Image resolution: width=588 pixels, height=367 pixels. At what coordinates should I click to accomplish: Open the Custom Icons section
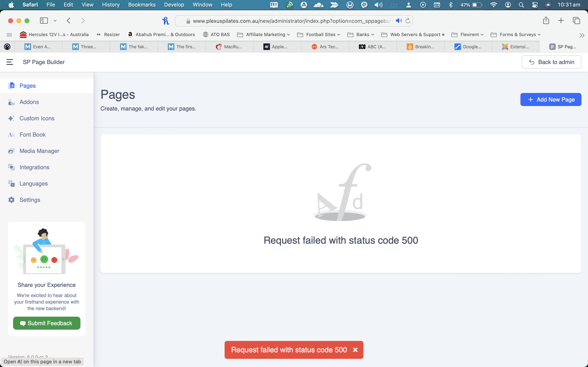37,118
